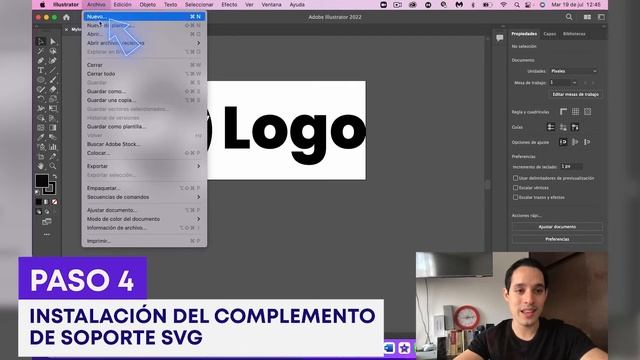The image size is (640, 360).
Task: Check Escalar vértices option
Action: point(516,188)
